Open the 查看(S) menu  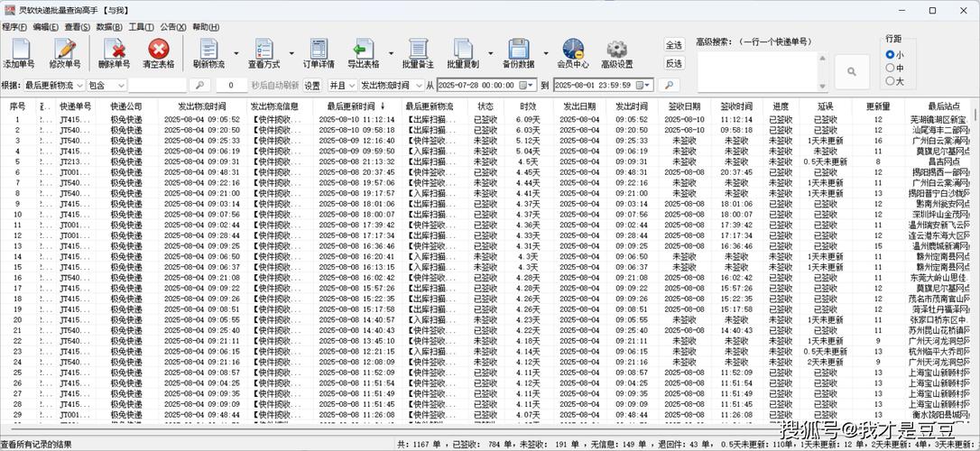pos(78,27)
